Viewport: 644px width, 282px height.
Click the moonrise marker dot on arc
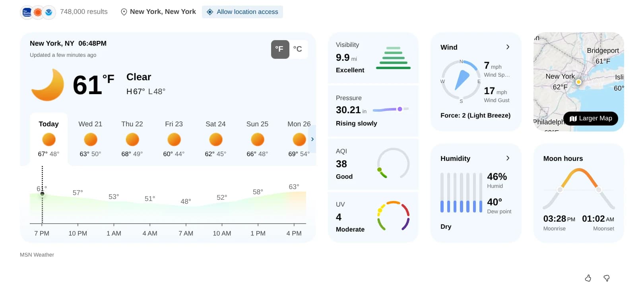[560, 189]
